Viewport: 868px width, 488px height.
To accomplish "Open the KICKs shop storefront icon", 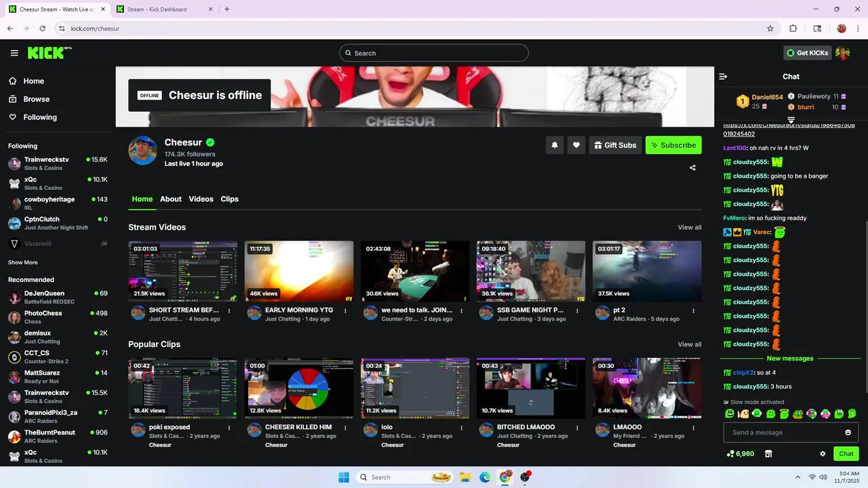I will point(768,454).
